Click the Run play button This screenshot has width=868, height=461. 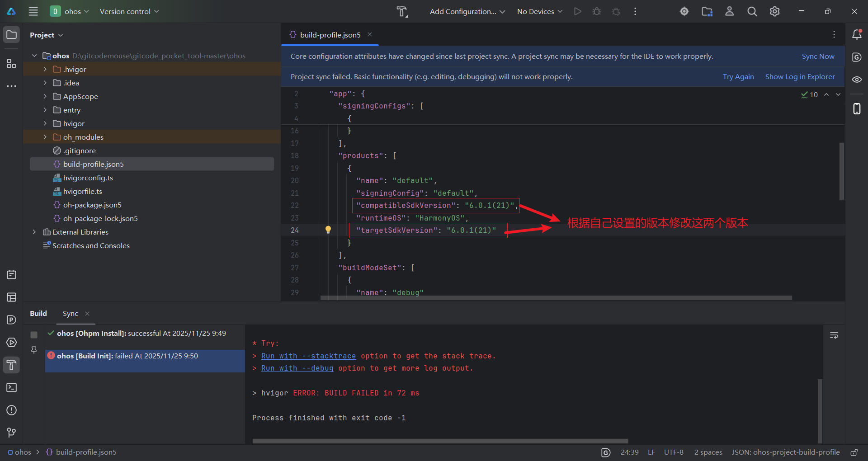click(x=577, y=11)
